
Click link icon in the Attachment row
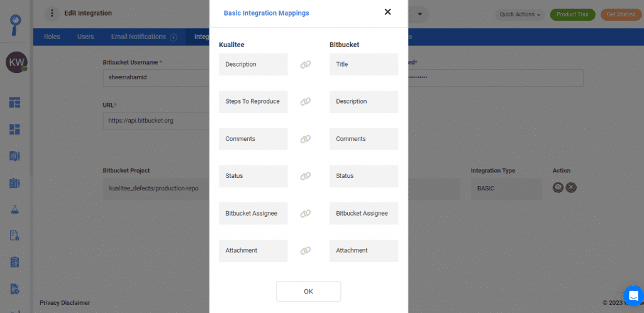pyautogui.click(x=305, y=251)
